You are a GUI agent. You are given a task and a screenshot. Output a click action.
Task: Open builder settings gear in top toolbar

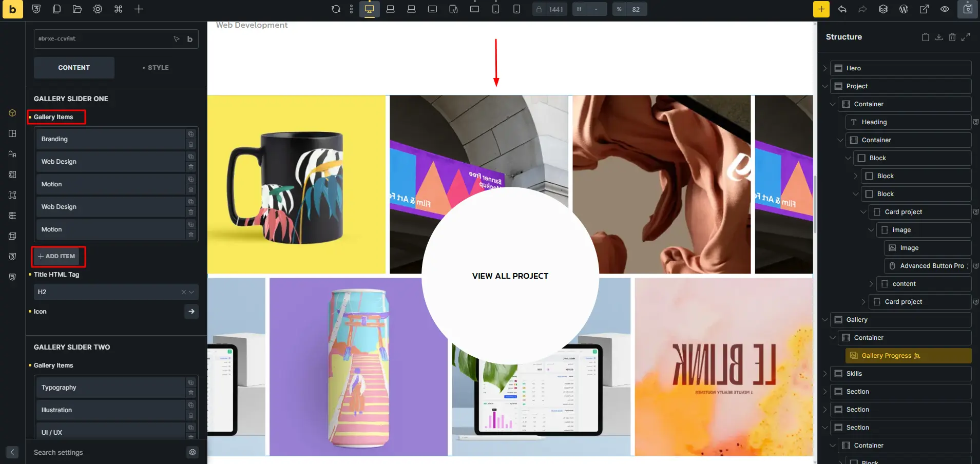(x=98, y=9)
